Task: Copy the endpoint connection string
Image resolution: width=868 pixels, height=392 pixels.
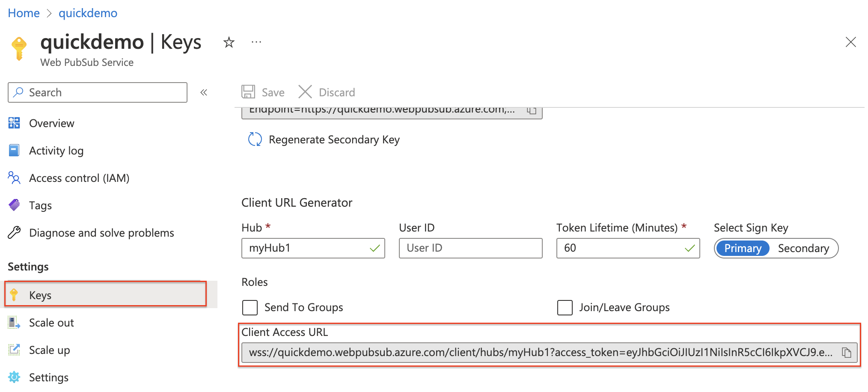Action: 532,110
